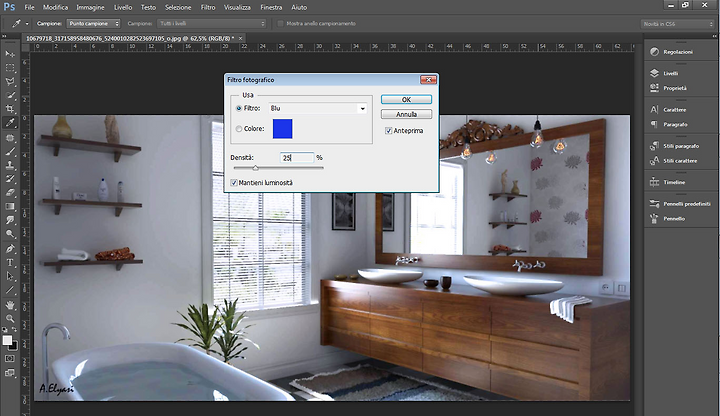Expand the Filtro dropdown showing Blu
The width and height of the screenshot is (720, 416).
tap(318, 108)
